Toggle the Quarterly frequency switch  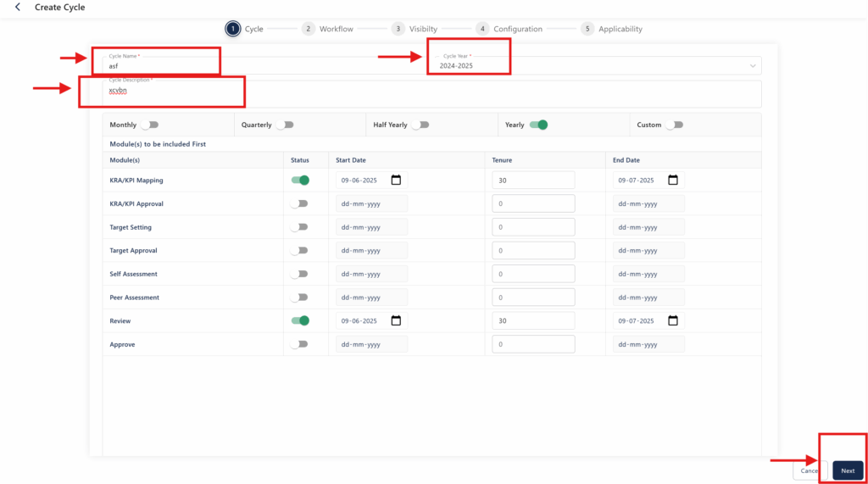point(285,125)
